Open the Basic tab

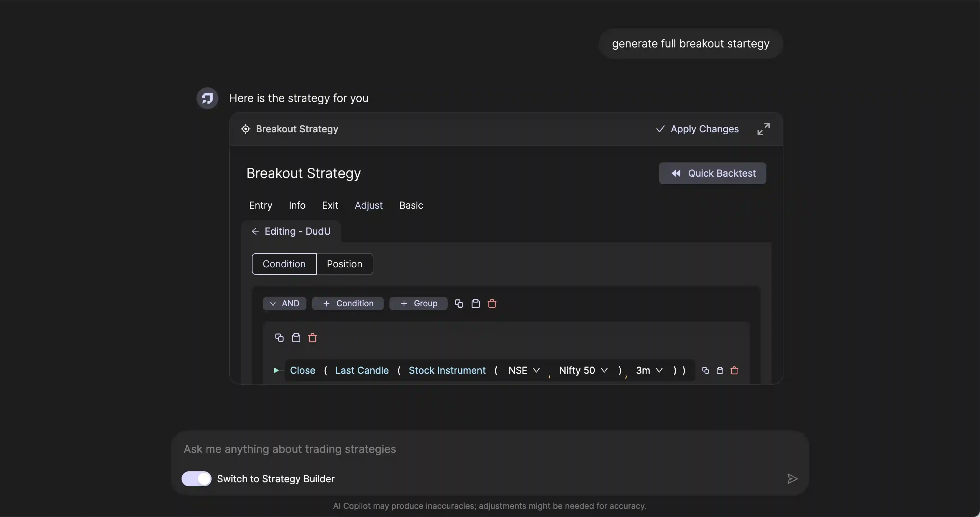coord(411,205)
